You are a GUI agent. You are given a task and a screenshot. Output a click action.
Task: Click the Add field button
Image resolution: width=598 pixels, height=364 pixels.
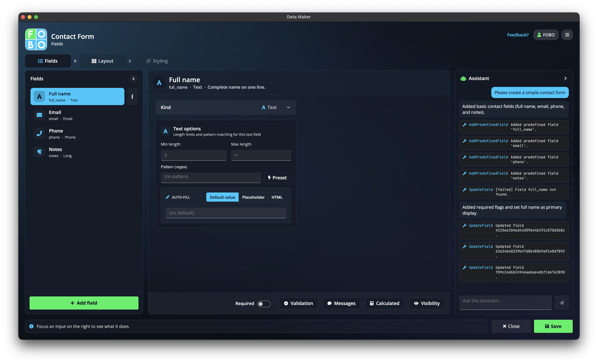pyautogui.click(x=84, y=303)
